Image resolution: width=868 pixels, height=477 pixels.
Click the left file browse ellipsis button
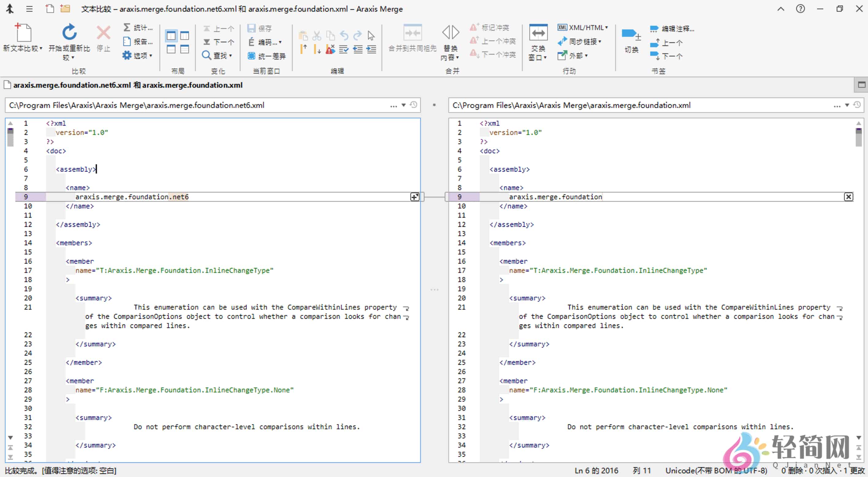click(x=393, y=105)
